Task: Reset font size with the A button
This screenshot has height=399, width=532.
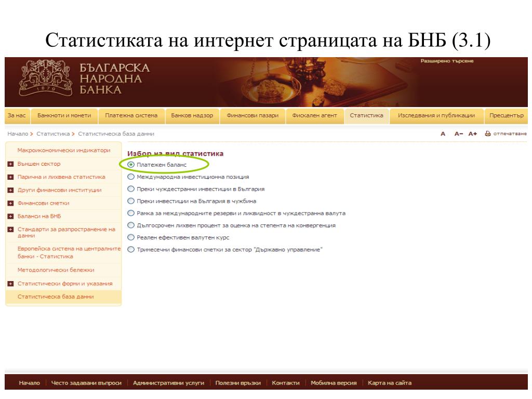Action: click(443, 134)
